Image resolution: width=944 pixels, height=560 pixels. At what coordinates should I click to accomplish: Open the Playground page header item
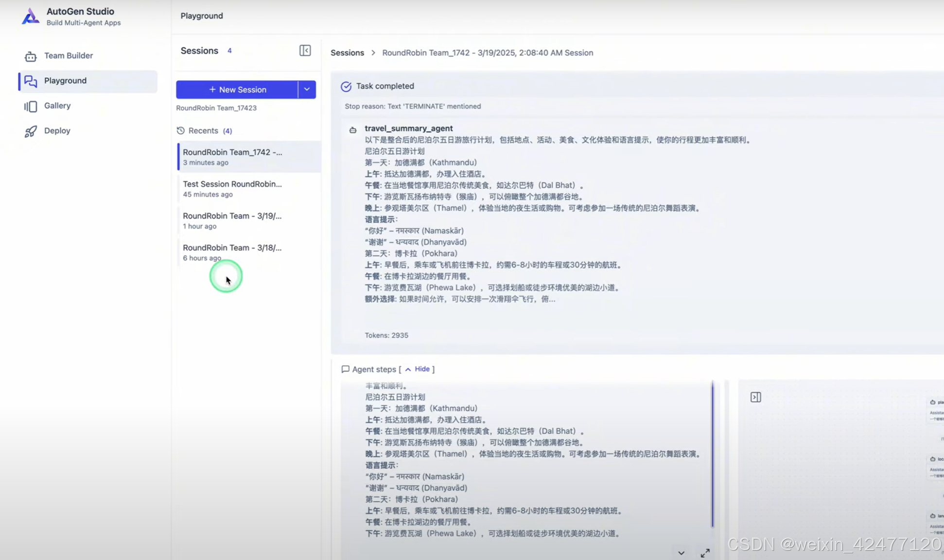point(201,16)
